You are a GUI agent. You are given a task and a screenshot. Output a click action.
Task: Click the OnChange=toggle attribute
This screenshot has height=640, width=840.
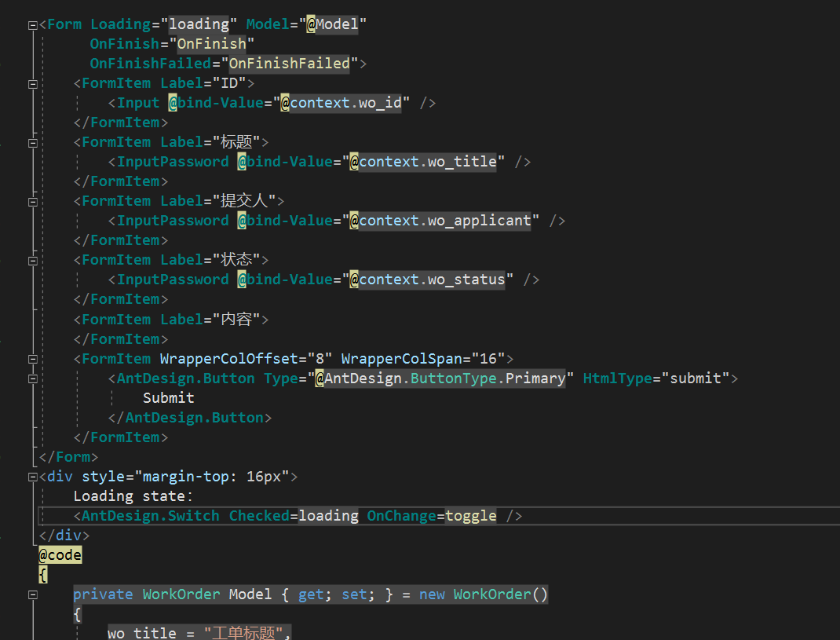tap(431, 516)
